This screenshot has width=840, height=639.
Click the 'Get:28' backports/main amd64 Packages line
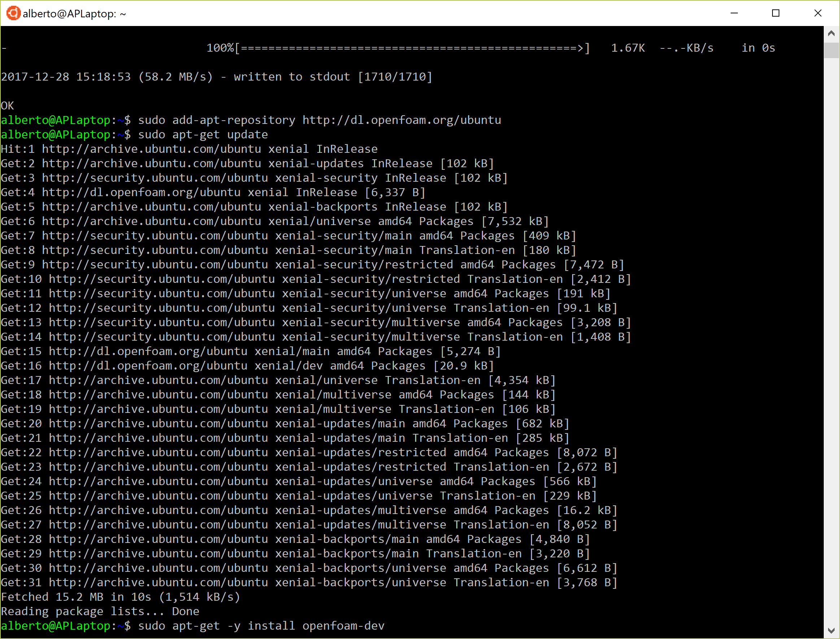295,539
